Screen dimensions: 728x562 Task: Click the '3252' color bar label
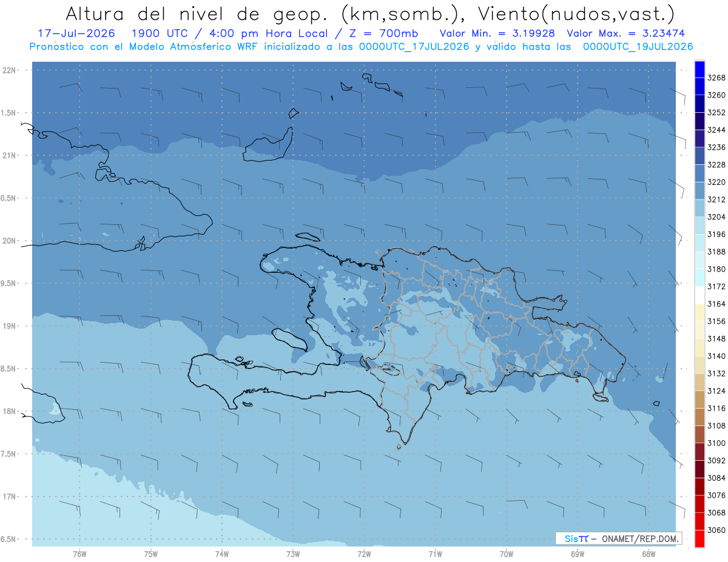(716, 113)
